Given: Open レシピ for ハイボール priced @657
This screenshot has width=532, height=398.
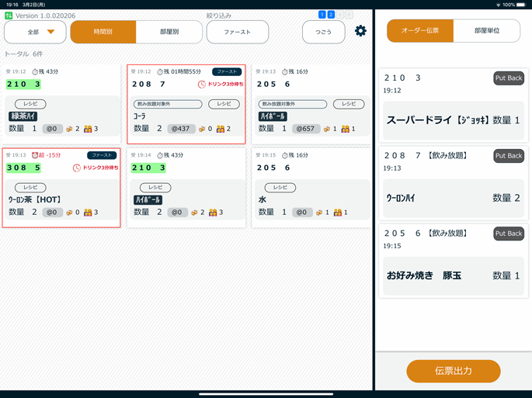Looking at the screenshot, I should click(x=349, y=104).
